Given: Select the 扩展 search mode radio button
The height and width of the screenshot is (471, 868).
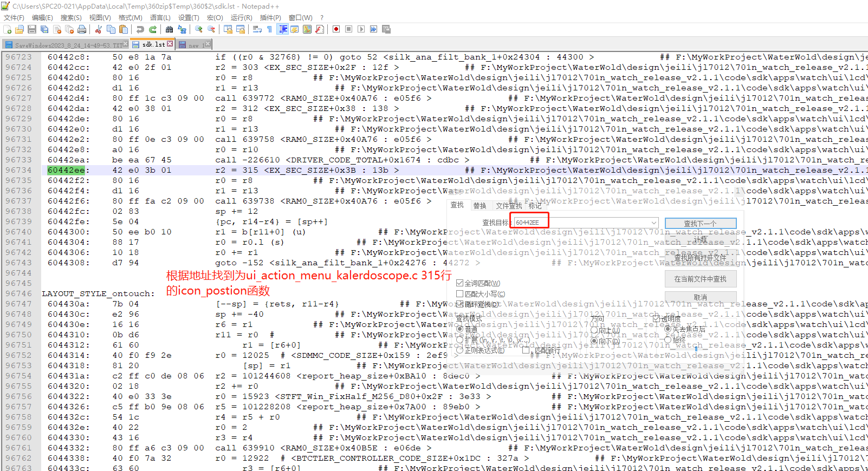Looking at the screenshot, I should point(460,340).
